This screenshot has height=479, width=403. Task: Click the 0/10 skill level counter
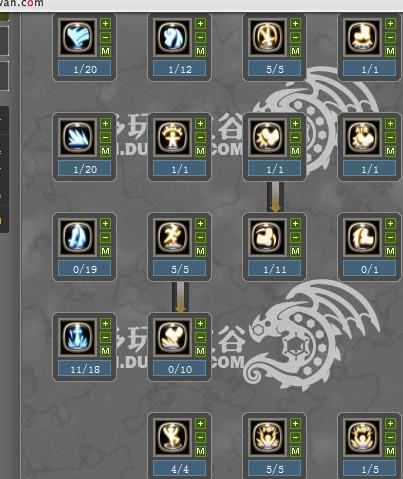[x=180, y=369]
